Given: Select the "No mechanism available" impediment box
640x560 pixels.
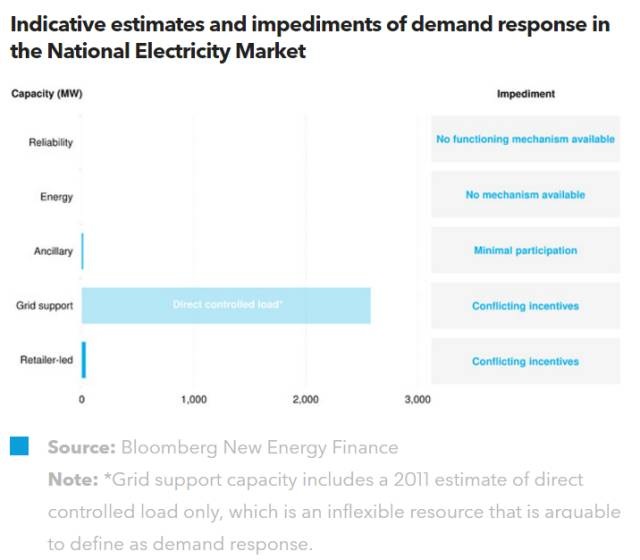Looking at the screenshot, I should [525, 195].
